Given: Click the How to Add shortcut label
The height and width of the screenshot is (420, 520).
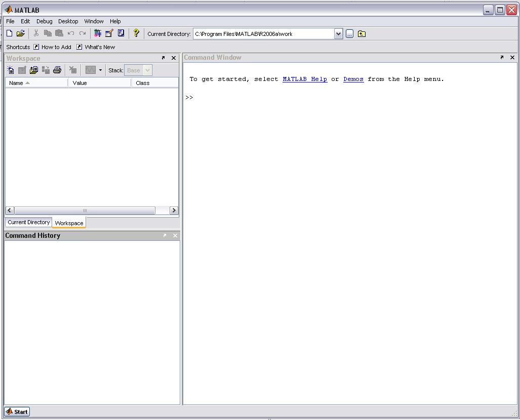Looking at the screenshot, I should [56, 47].
